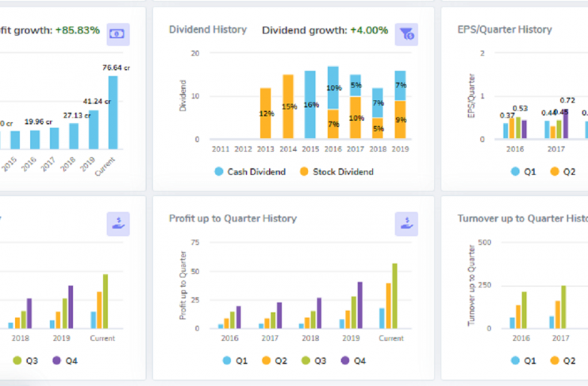Hide Q1 series in Turnover up to Quarter chart
588x386 pixels.
[x=522, y=360]
